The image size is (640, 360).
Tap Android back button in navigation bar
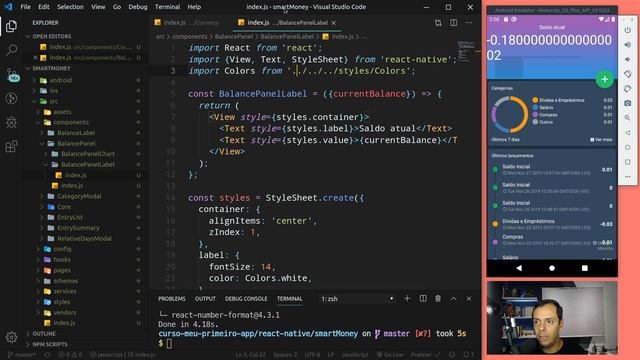point(519,268)
